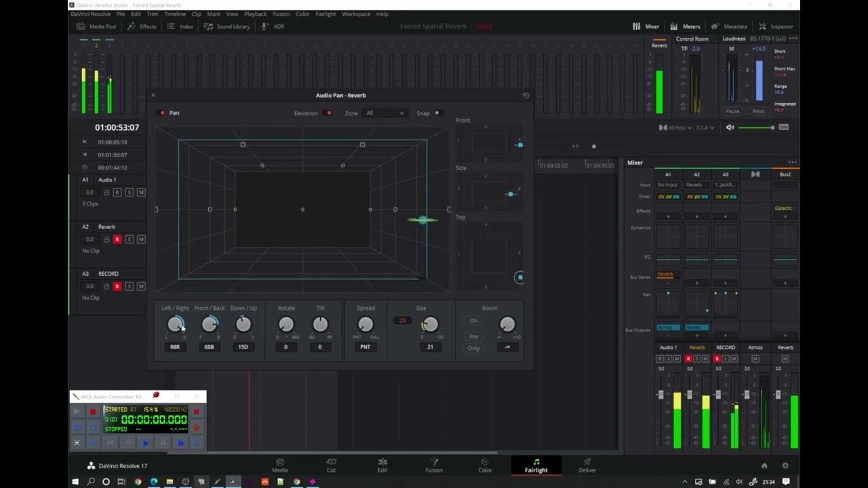Switch to the Color page

pos(485,466)
